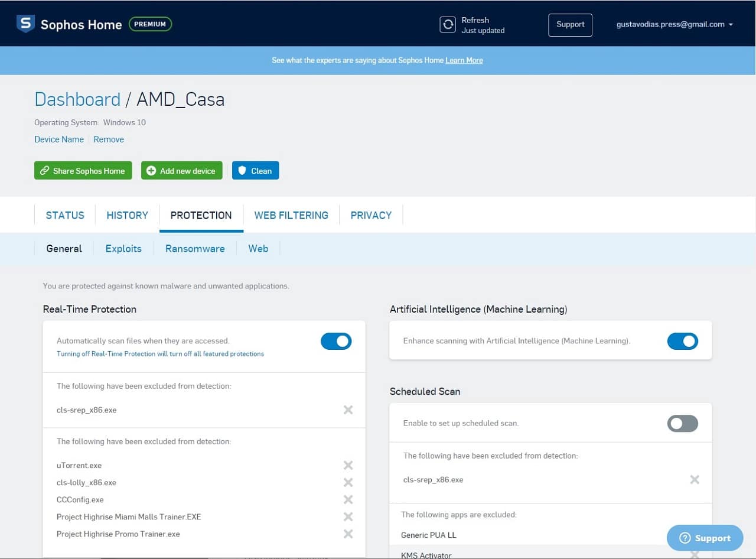Click the Refresh label in the header
Viewport: 756px width, 559px height.
click(475, 20)
